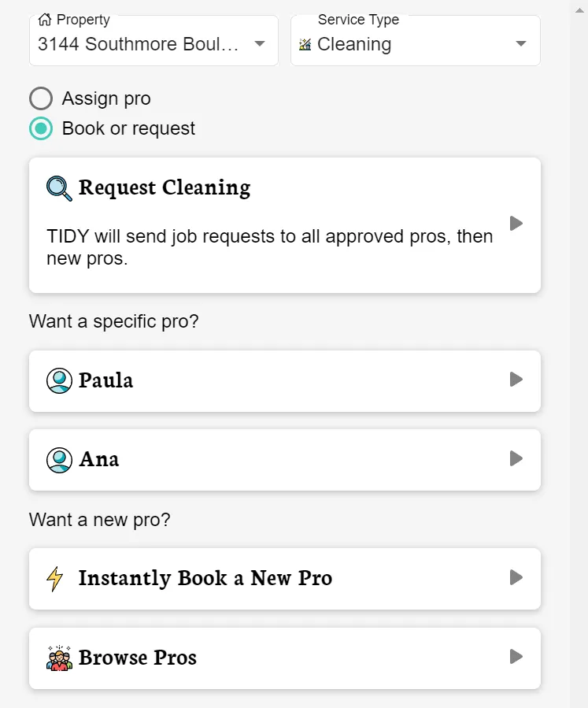Choose Instantly Book a New Pro

[205, 579]
